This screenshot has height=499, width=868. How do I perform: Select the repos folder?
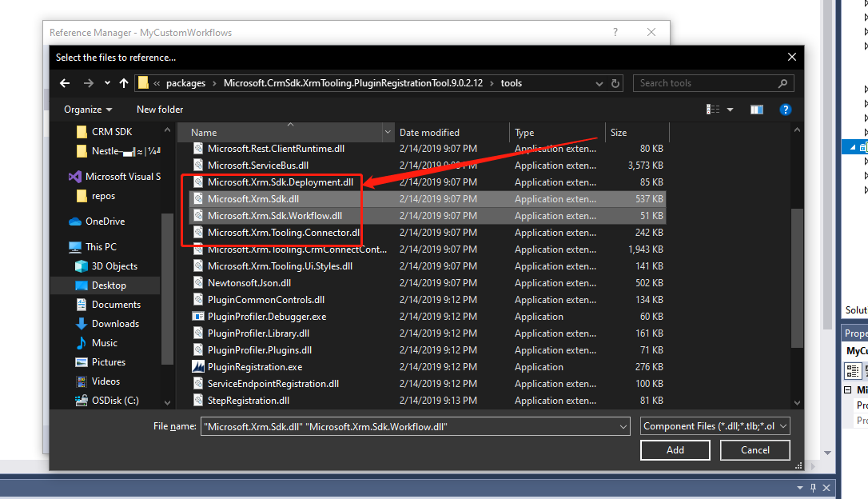97,196
